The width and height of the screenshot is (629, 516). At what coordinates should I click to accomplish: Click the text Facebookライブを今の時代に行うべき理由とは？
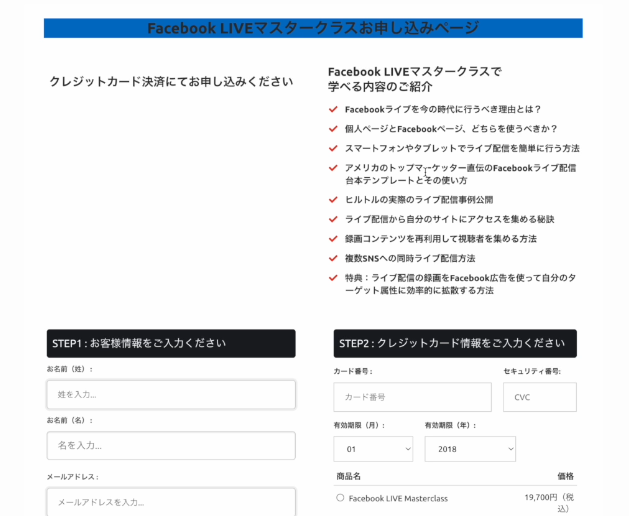(443, 110)
